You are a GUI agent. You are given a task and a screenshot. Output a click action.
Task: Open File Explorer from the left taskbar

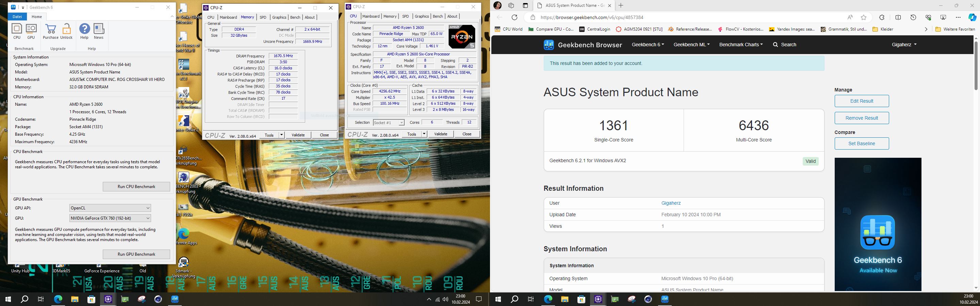(x=75, y=299)
